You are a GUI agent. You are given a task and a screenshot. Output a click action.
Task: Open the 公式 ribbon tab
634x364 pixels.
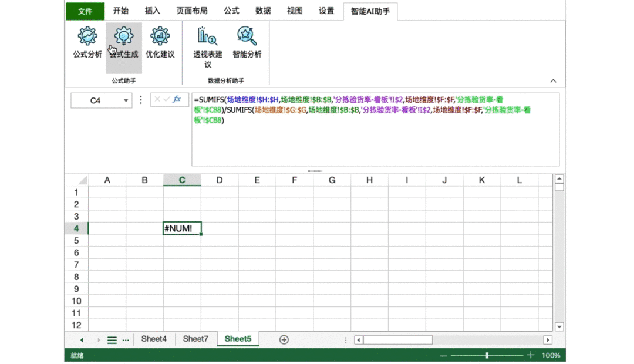pyautogui.click(x=231, y=11)
